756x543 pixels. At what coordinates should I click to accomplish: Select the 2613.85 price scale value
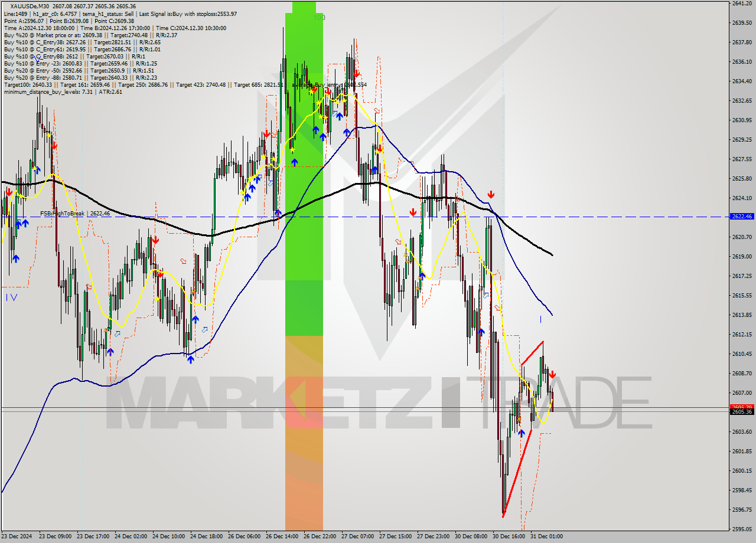[741, 315]
